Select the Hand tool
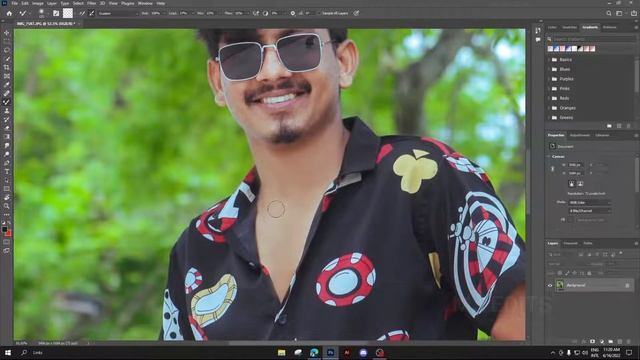The width and height of the screenshot is (640, 360). point(7,198)
